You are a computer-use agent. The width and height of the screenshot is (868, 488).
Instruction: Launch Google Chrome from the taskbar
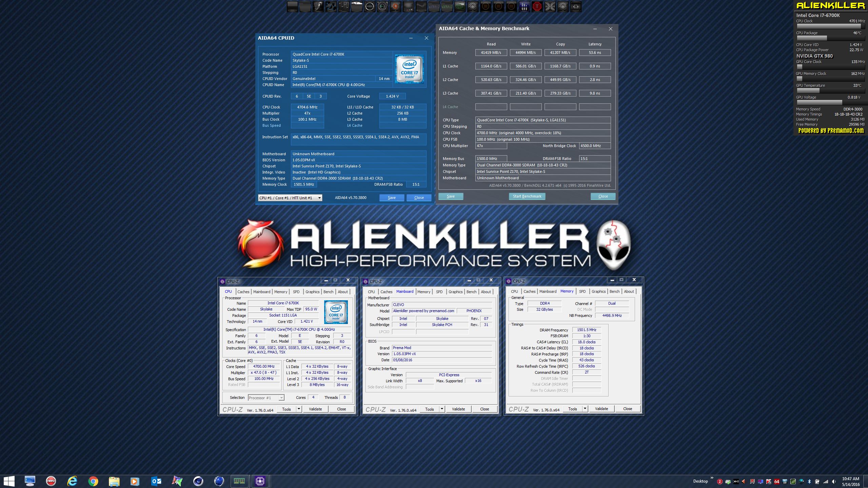coord(93,481)
